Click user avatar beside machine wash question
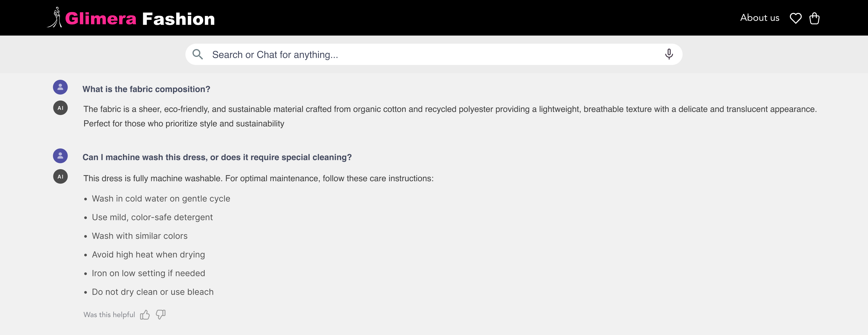The width and height of the screenshot is (868, 335). tap(60, 156)
